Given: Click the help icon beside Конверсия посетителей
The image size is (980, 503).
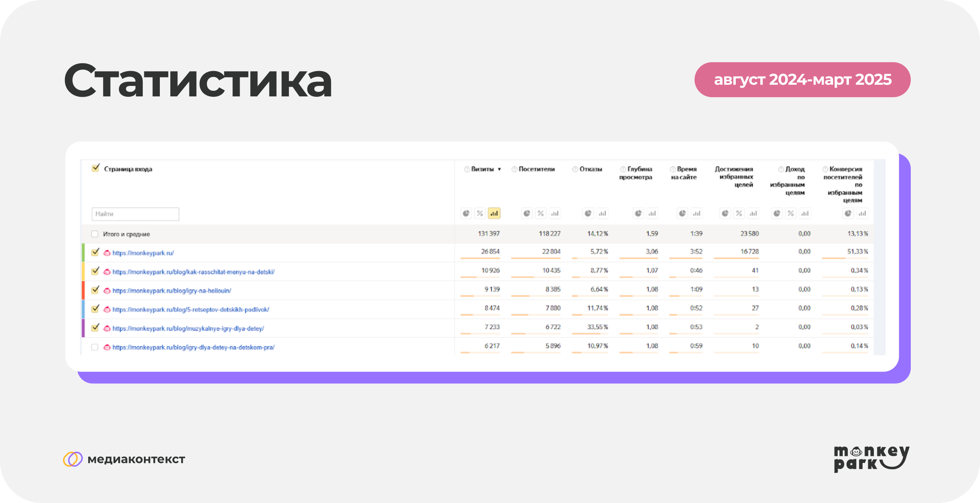Looking at the screenshot, I should [825, 169].
